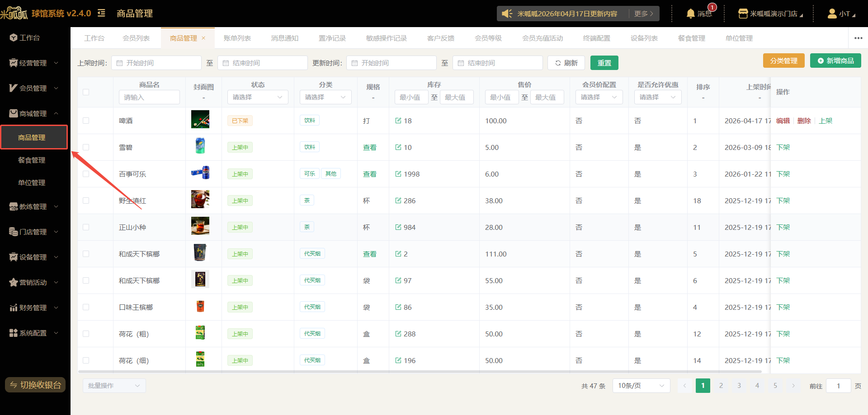Switch to the 消息通知 tab

coord(285,38)
